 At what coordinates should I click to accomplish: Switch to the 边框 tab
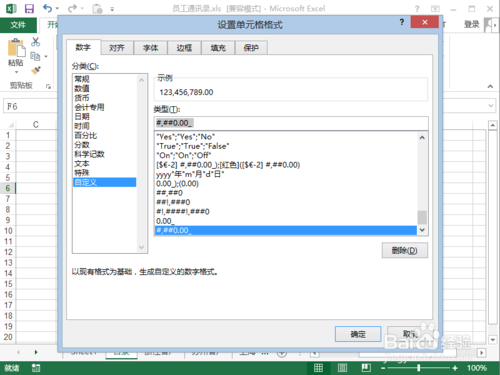pos(184,48)
